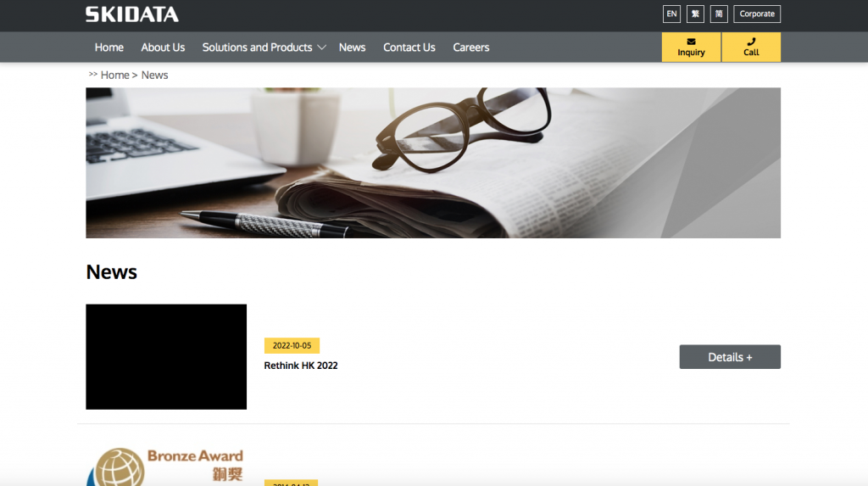Open the black Rethink HK thumbnail
This screenshot has width=868, height=486.
(166, 356)
